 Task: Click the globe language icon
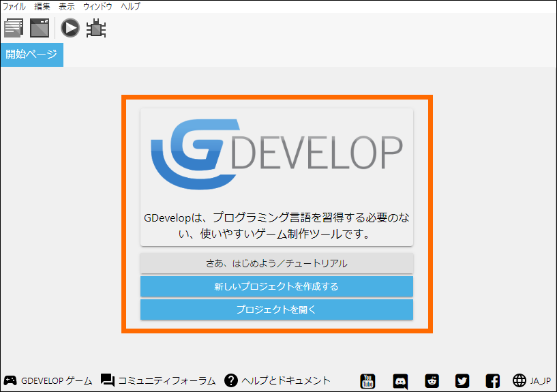pos(519,380)
